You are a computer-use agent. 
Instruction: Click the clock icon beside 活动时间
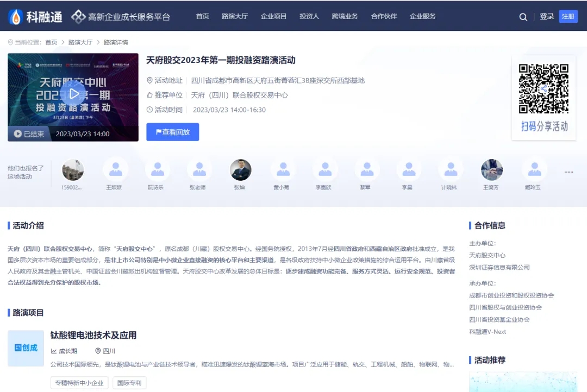tap(149, 110)
